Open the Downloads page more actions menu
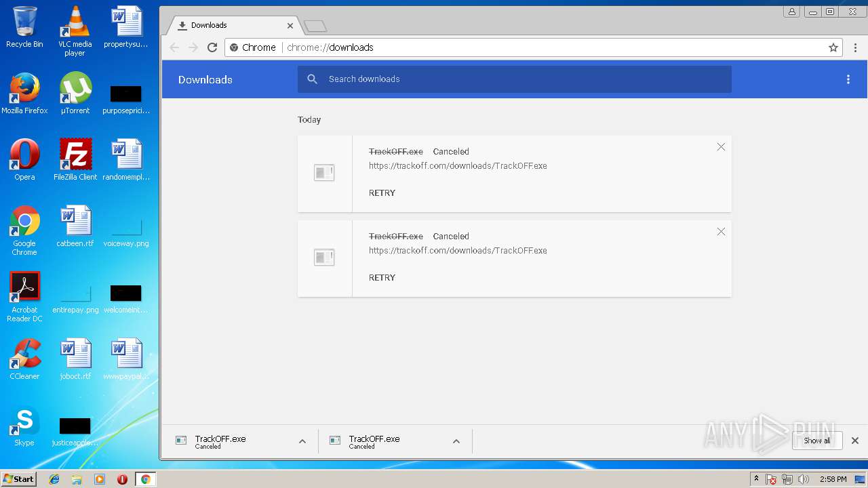868x488 pixels. click(848, 79)
